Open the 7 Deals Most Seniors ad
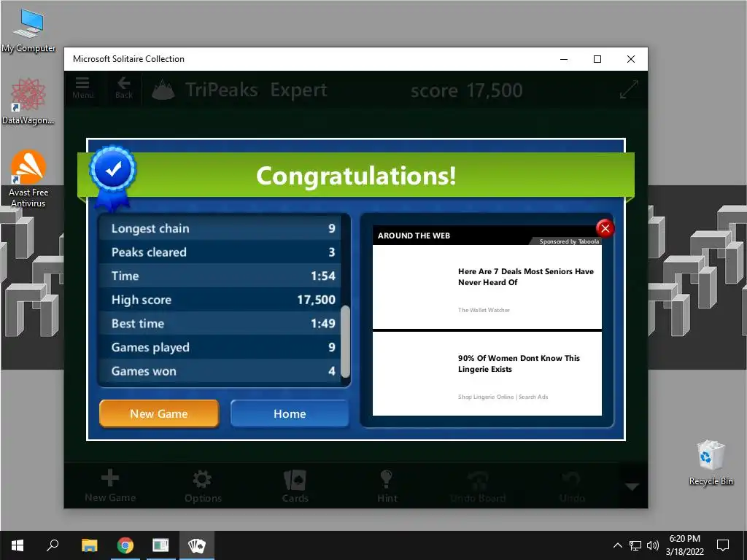The width and height of the screenshot is (747, 560). 487,287
